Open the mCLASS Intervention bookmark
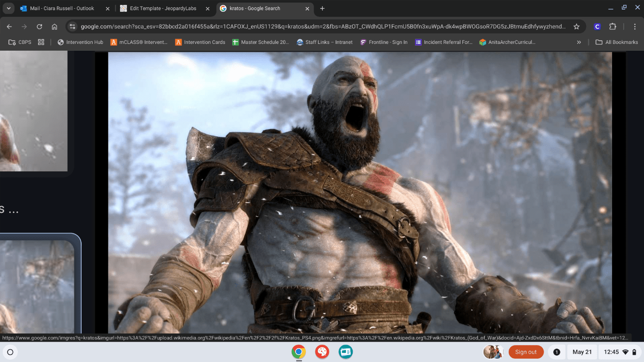 [x=139, y=42]
